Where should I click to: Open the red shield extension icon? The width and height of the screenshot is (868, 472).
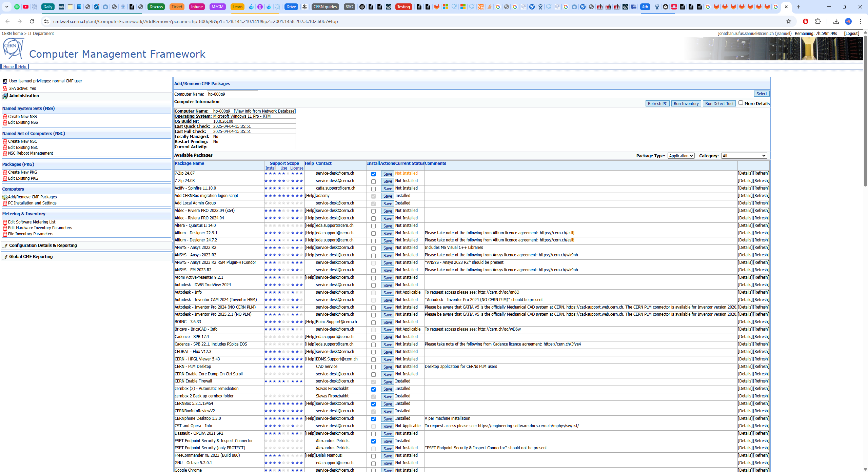point(806,21)
